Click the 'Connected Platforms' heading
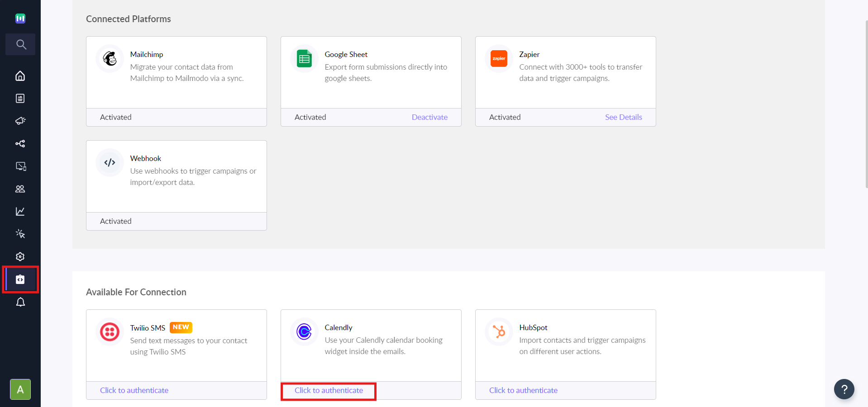Image resolution: width=868 pixels, height=407 pixels. click(129, 19)
